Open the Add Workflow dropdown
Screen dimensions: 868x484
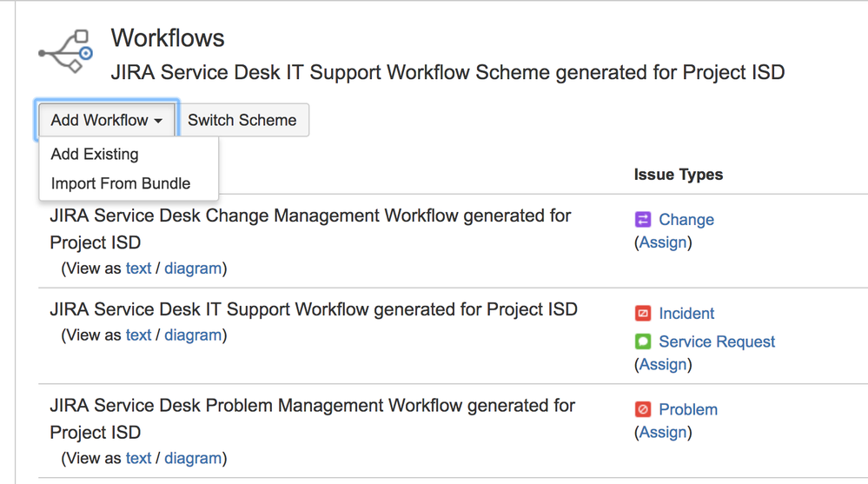point(107,120)
